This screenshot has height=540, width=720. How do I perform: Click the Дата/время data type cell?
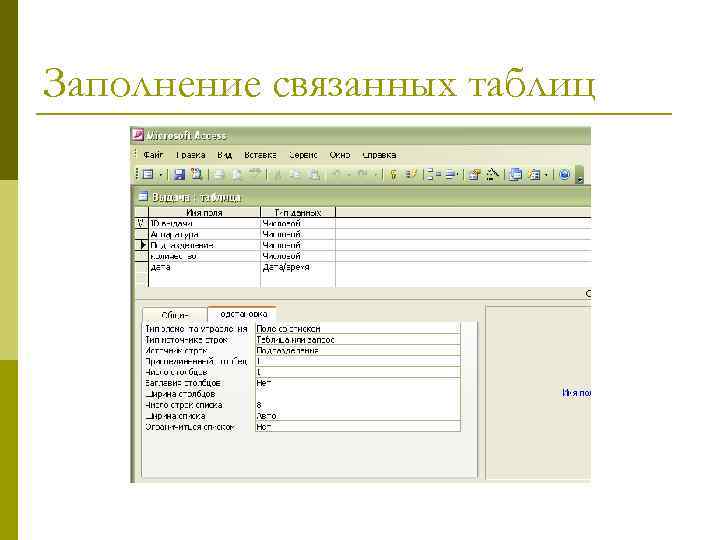click(x=298, y=267)
